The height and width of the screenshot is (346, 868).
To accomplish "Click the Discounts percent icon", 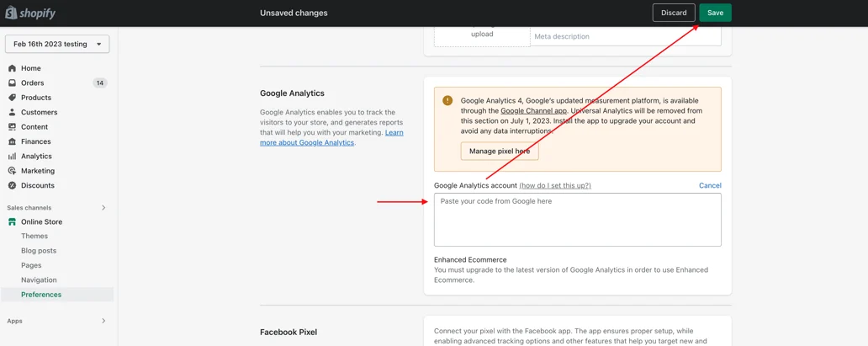I will 12,186.
